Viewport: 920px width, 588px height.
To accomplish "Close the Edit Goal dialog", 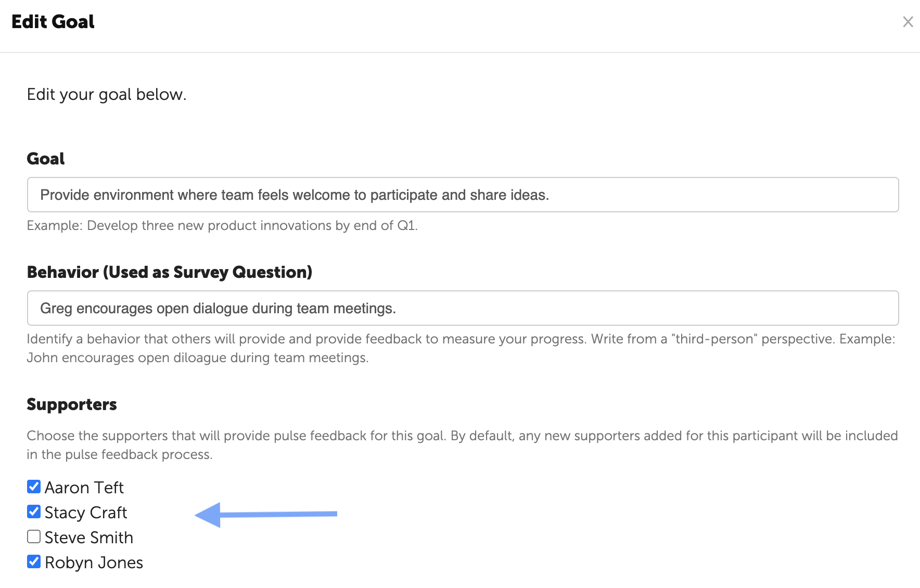I will (908, 22).
